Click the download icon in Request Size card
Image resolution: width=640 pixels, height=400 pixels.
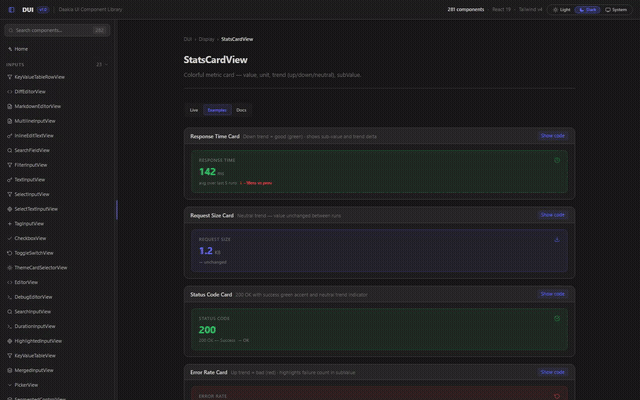[x=557, y=239]
